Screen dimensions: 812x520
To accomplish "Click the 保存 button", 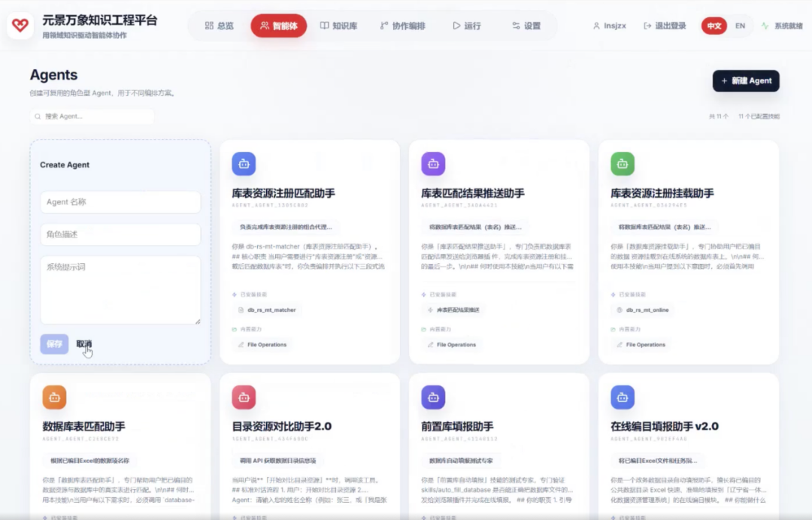I will click(x=54, y=344).
